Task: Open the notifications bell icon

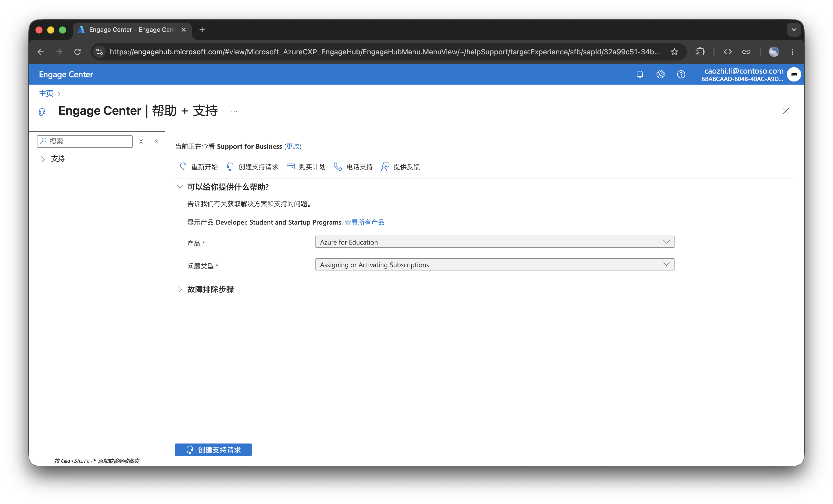Action: [x=640, y=74]
